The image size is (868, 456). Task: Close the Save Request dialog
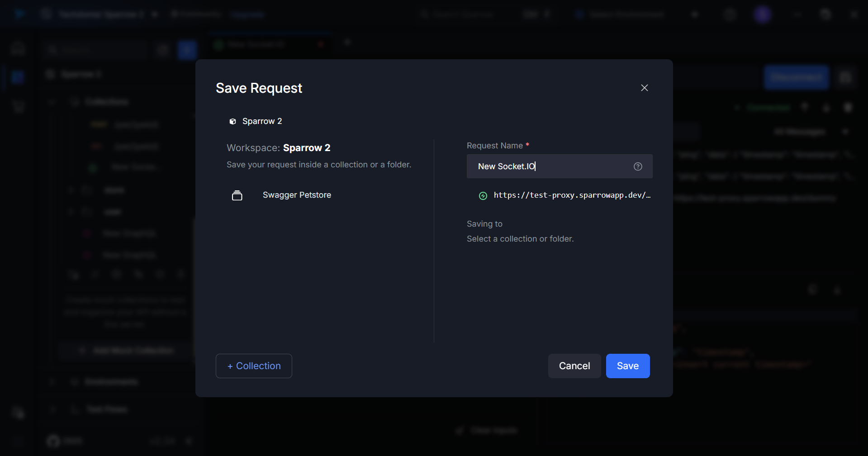pyautogui.click(x=644, y=88)
